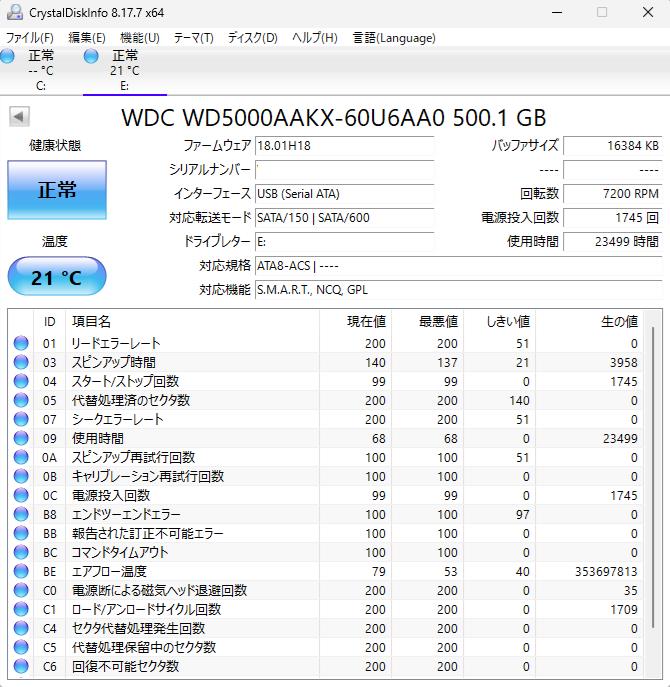
Task: Click status orb for 0C 電源投入回数
Action: click(21, 495)
